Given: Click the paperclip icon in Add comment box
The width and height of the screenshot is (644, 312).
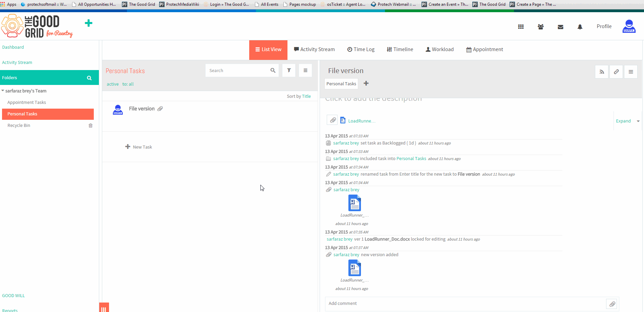Looking at the screenshot, I should 612,304.
